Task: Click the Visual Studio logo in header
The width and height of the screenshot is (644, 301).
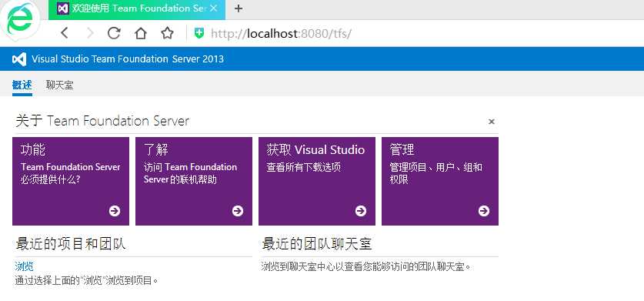Action: pos(19,59)
